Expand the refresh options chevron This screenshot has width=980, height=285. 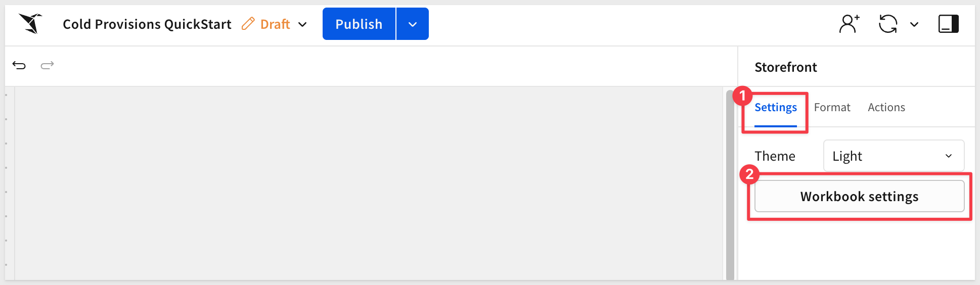(914, 24)
